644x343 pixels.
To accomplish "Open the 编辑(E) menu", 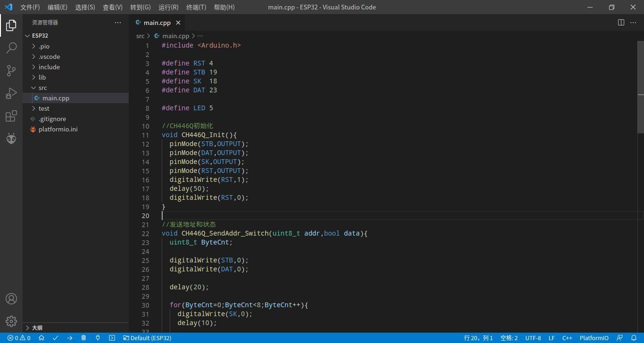I will (x=58, y=7).
